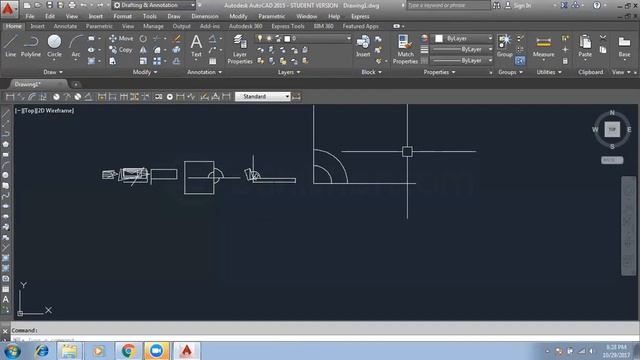Open File Explorer from taskbar
Image resolution: width=640 pixels, height=360 pixels.
tap(69, 351)
